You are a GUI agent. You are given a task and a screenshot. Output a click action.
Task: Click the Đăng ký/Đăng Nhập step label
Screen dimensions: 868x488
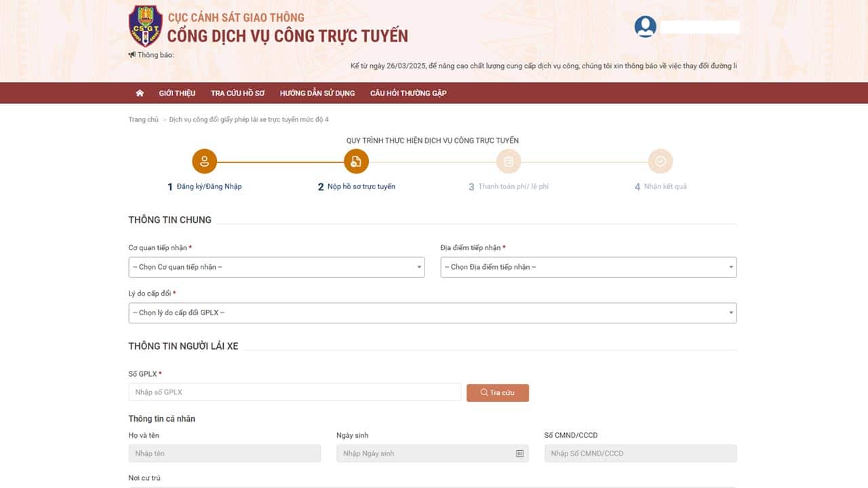(x=209, y=186)
